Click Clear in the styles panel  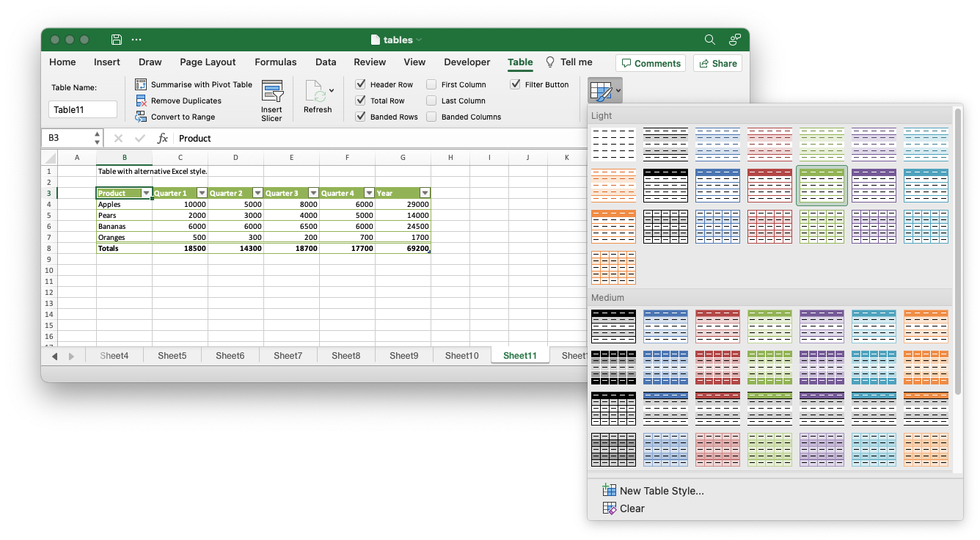coord(624,508)
